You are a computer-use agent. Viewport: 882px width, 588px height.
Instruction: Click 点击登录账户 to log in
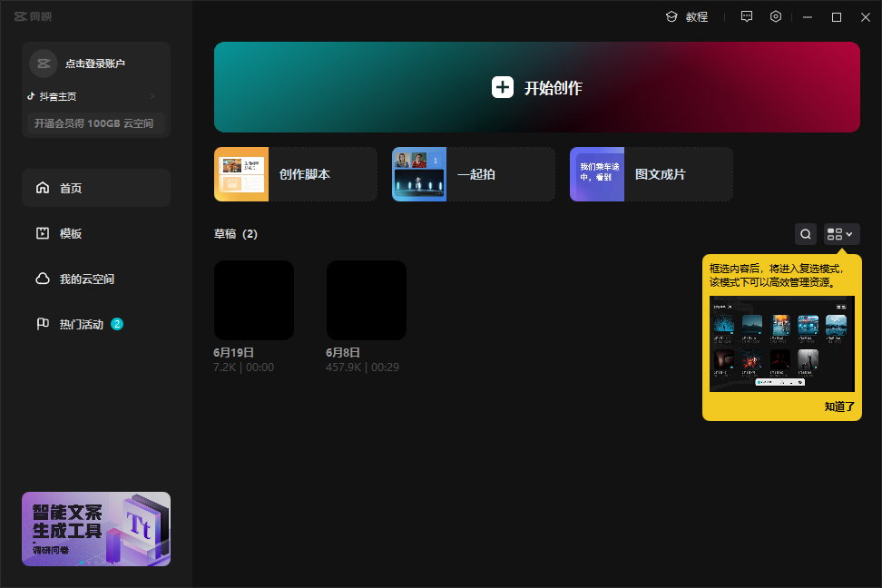[x=95, y=64]
